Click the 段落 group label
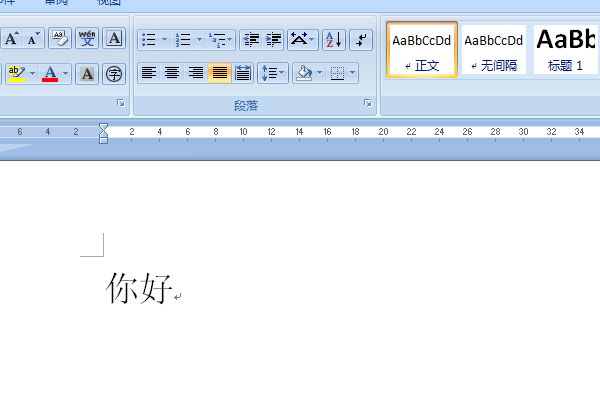This screenshot has width=600, height=400. [246, 106]
